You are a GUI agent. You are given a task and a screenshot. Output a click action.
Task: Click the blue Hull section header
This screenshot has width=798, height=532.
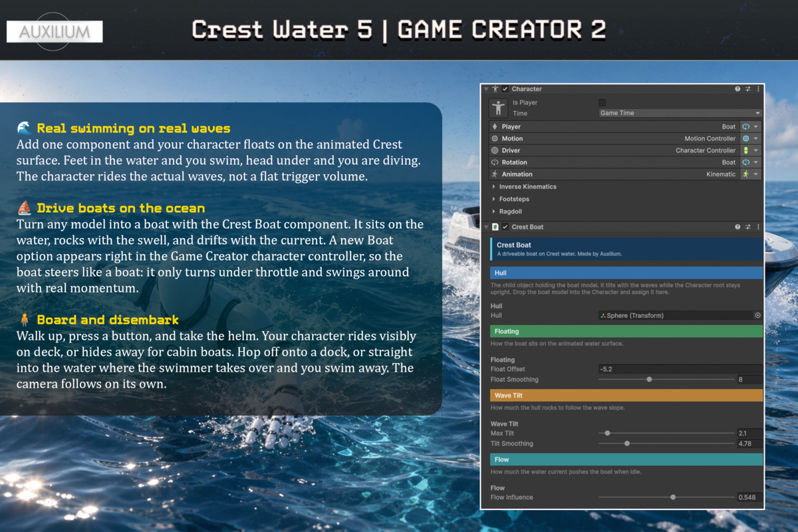626,273
